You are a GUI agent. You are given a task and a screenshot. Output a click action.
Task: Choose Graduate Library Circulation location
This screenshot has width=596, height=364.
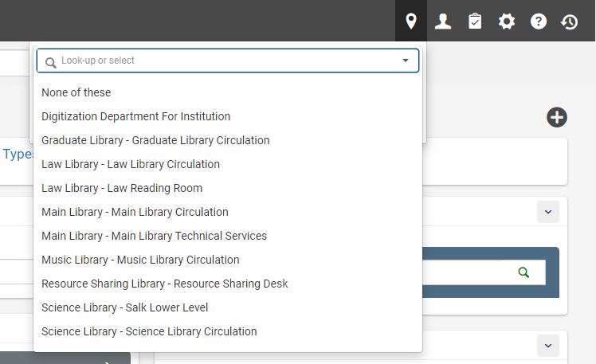tap(155, 140)
